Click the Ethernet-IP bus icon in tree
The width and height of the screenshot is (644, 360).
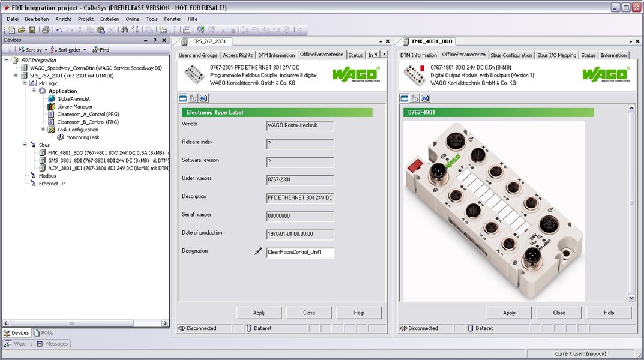(33, 184)
